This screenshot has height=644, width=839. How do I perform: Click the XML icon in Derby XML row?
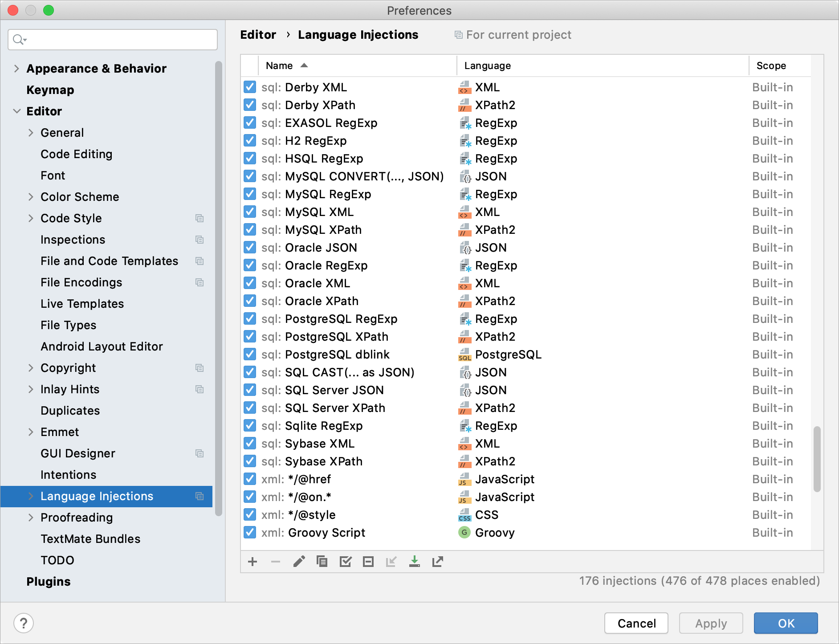click(464, 87)
